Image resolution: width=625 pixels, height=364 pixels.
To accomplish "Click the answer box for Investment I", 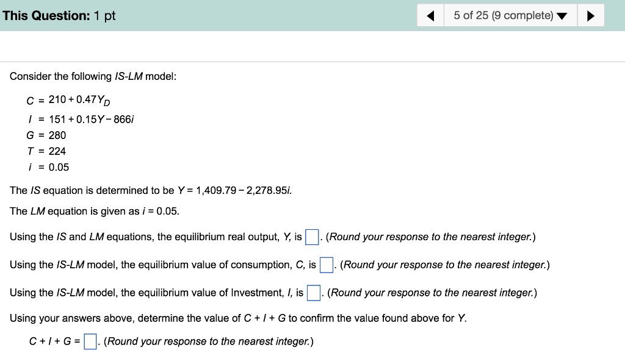I will pyautogui.click(x=314, y=293).
